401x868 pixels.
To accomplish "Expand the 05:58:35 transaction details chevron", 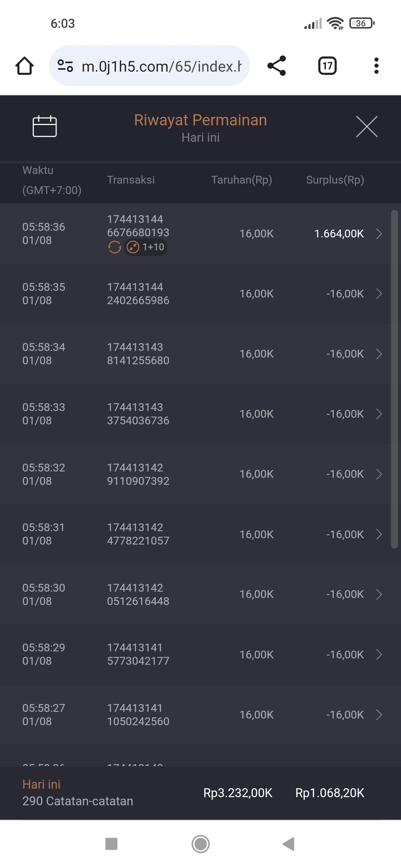I will (x=379, y=294).
